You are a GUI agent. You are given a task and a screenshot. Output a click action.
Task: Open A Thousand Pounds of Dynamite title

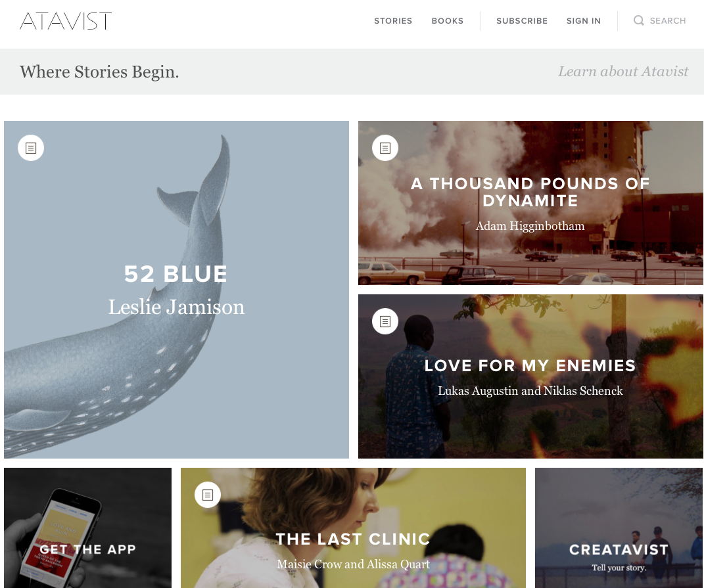pyautogui.click(x=530, y=192)
